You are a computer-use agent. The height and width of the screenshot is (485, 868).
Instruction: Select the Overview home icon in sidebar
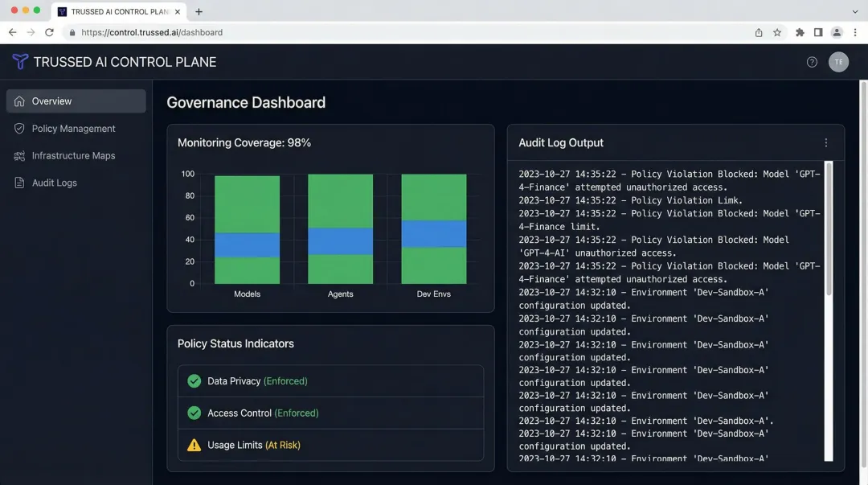click(x=18, y=101)
